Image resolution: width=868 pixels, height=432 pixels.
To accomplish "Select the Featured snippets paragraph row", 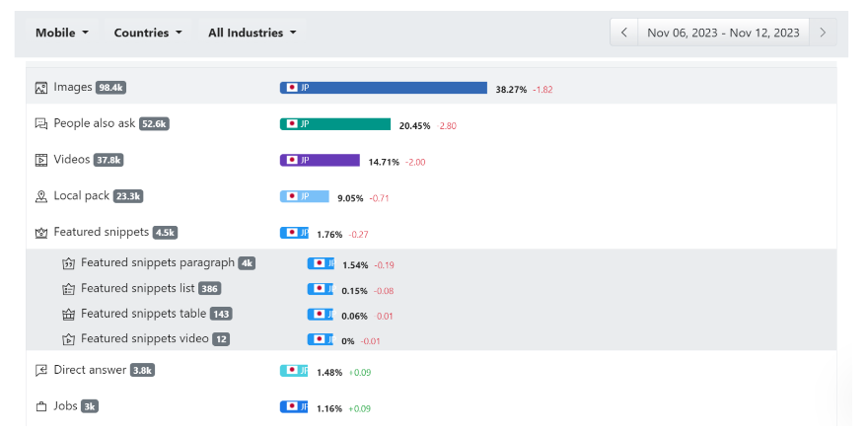I will tap(158, 263).
